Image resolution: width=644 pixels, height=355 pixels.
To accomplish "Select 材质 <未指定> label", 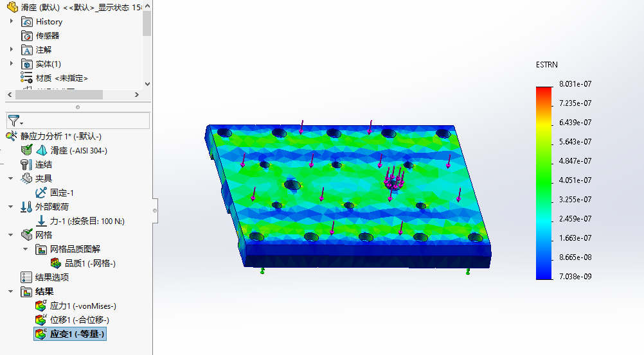I will (62, 78).
